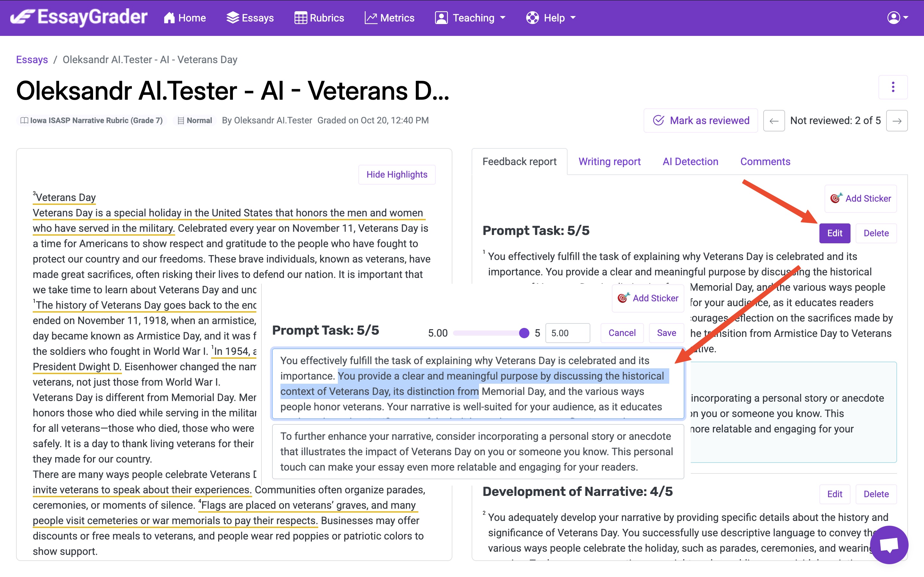Hide Highlights in the essay panel

pos(397,175)
